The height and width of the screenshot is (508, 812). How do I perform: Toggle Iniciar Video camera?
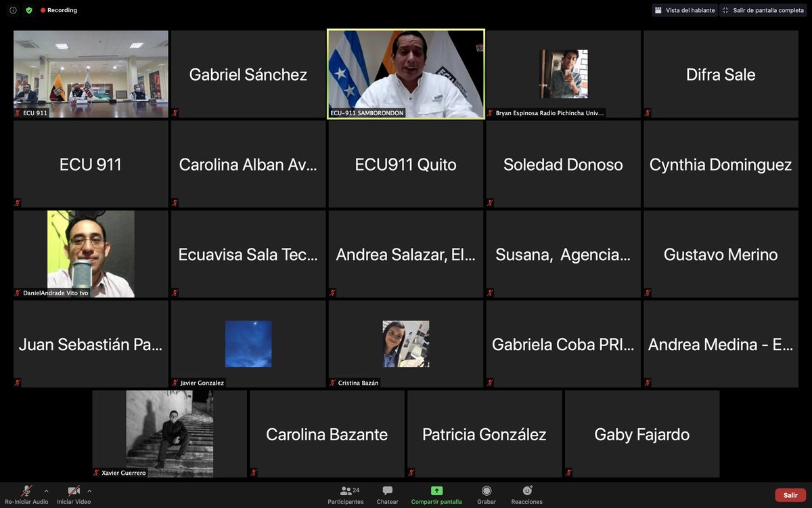(x=74, y=494)
